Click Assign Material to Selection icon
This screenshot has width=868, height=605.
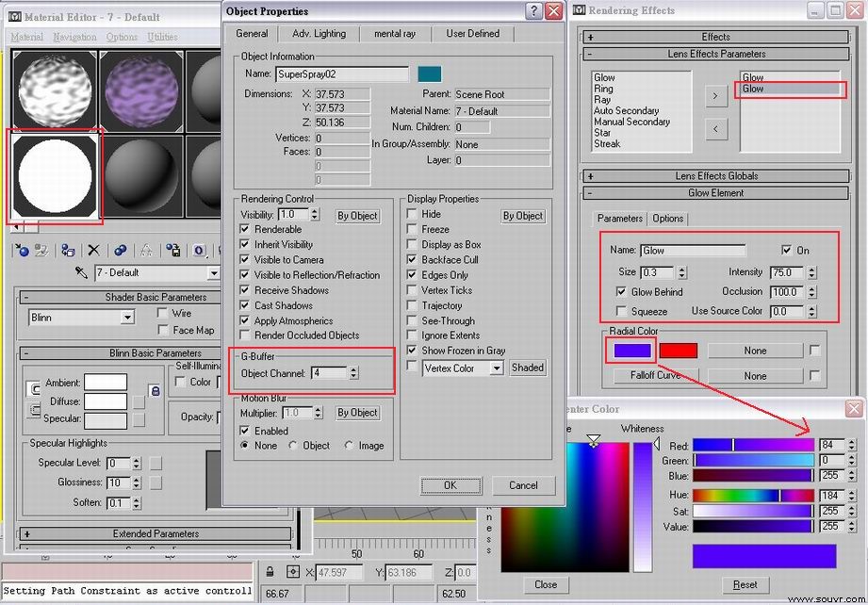pyautogui.click(x=68, y=251)
